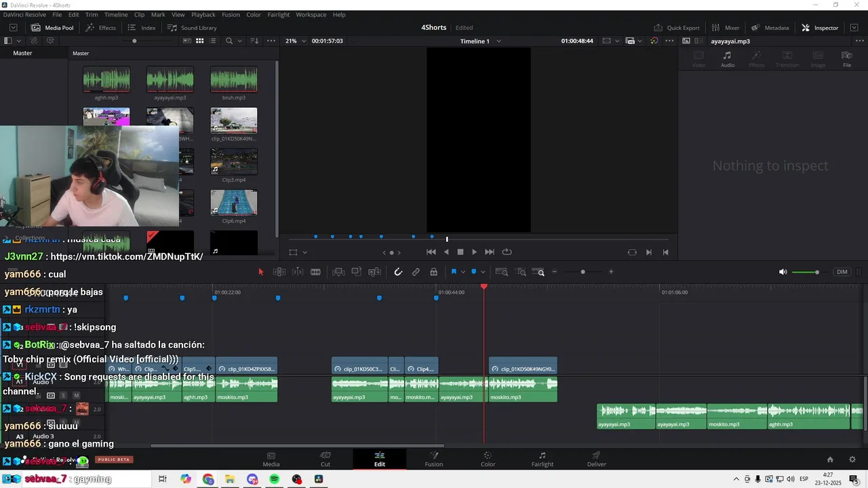
Task: Adjust the media pool thumbnail size slider
Action: click(x=134, y=41)
